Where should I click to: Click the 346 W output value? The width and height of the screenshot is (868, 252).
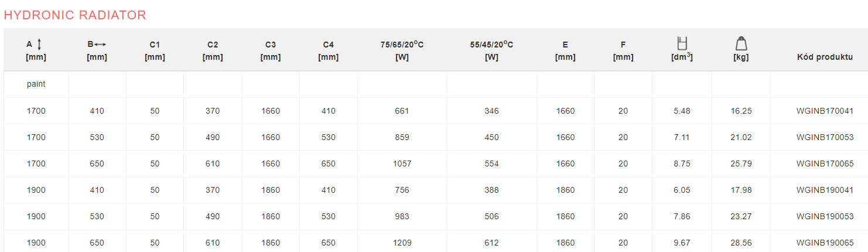tap(491, 111)
